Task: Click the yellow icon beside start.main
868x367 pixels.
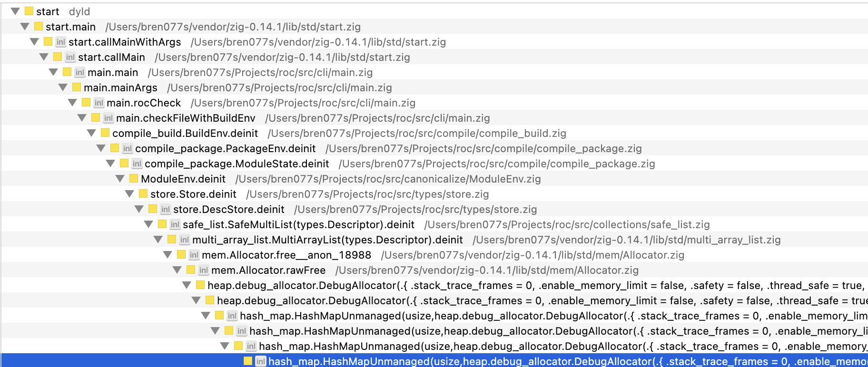Action: 39,27
